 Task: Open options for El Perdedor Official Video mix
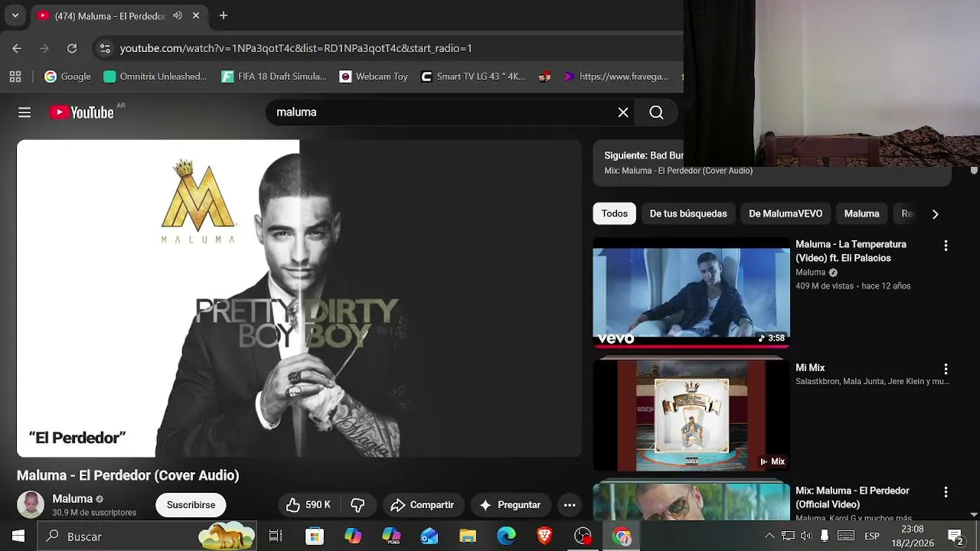click(x=946, y=492)
